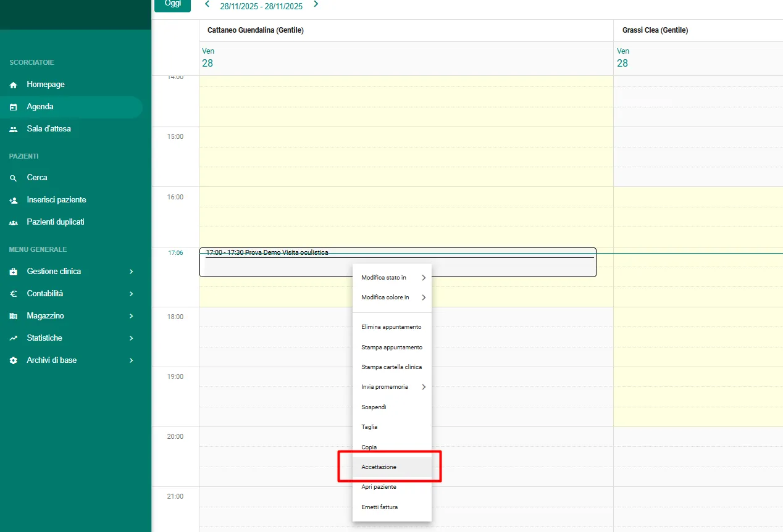The width and height of the screenshot is (783, 532).
Task: Expand the Statistiche sidebar section
Action: click(131, 338)
